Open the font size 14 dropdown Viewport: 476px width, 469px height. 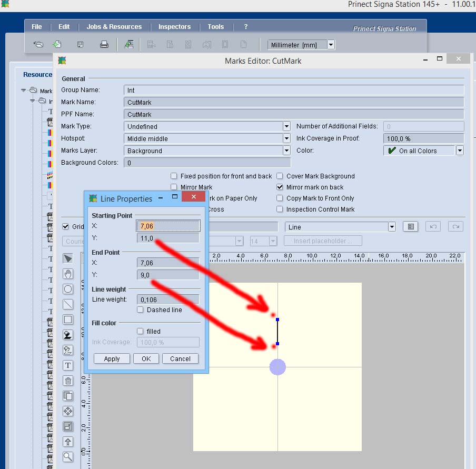273,241
